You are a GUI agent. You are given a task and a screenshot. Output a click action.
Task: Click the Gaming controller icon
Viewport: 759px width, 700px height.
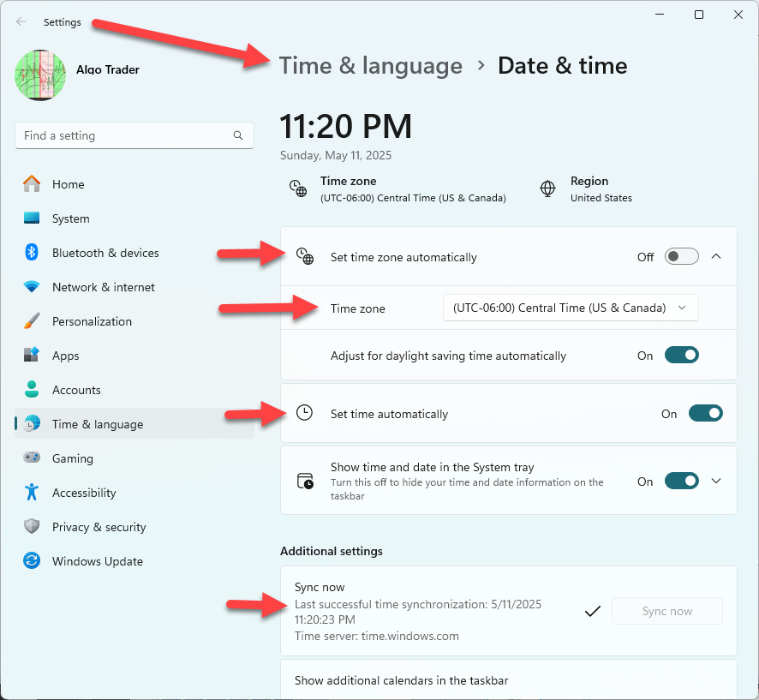[x=32, y=458]
